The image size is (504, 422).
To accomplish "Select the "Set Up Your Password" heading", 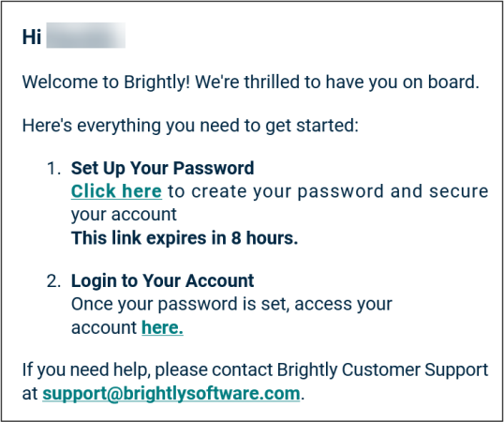I will coord(162,169).
